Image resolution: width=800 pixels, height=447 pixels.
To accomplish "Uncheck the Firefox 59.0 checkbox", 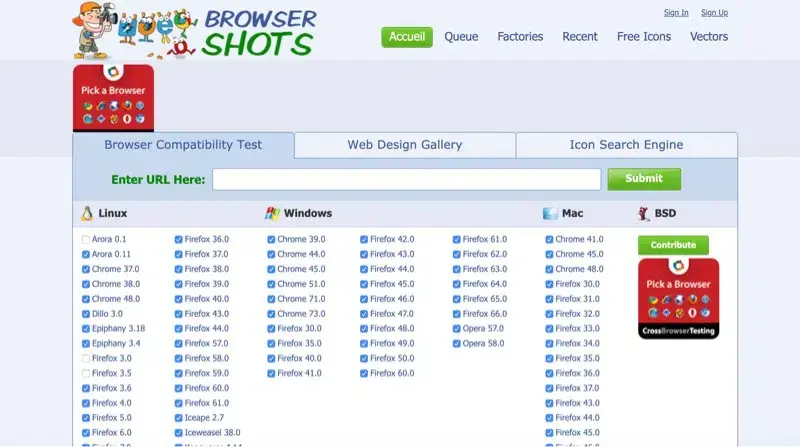I will 179,373.
